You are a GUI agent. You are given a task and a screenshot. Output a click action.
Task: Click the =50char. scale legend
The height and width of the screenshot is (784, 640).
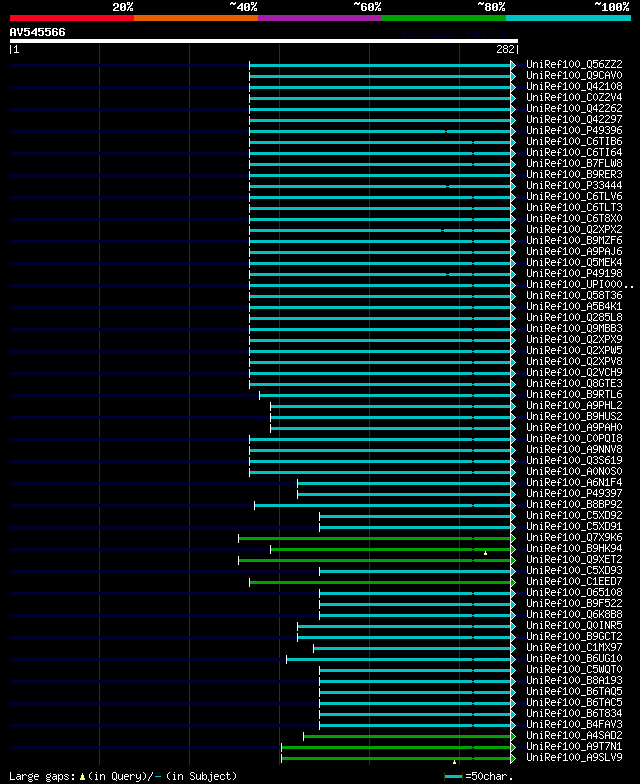pyautogui.click(x=479, y=776)
